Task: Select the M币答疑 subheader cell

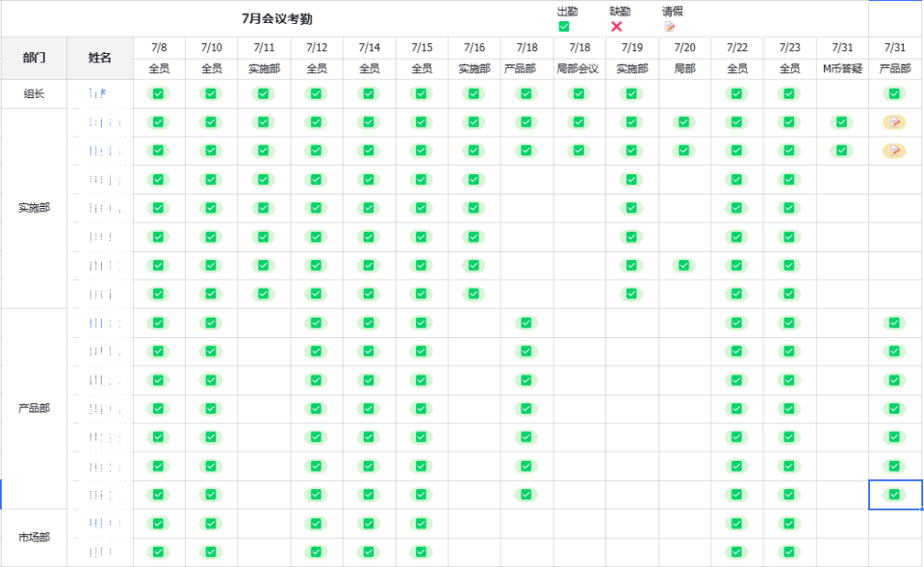Action: tap(843, 69)
